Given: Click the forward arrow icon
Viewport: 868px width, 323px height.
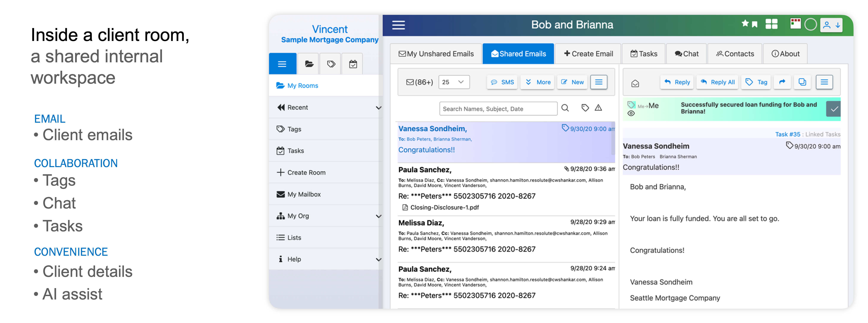Looking at the screenshot, I should pos(782,82).
